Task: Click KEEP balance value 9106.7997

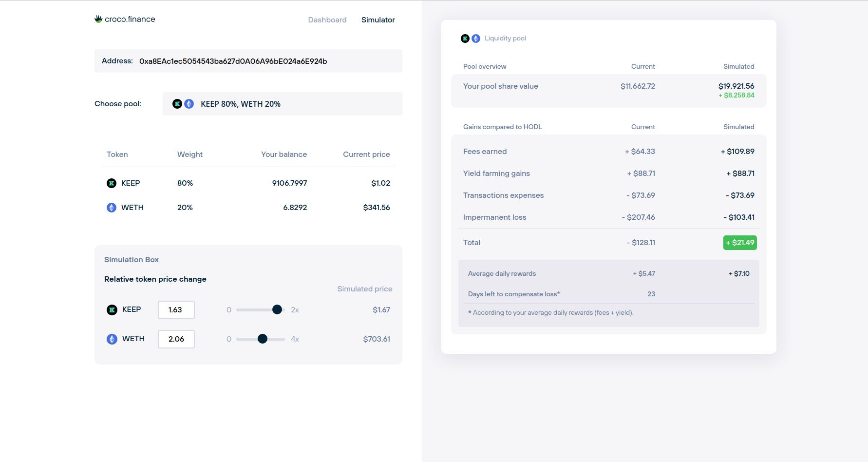Action: pyautogui.click(x=289, y=183)
